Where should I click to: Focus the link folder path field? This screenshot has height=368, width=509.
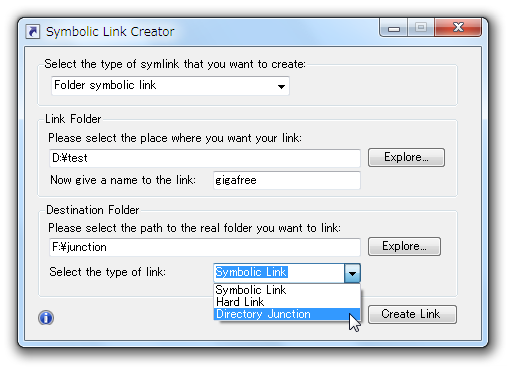coord(205,158)
